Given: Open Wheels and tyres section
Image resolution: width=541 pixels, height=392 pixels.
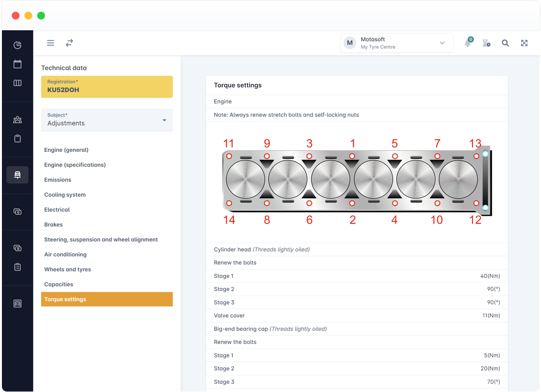Looking at the screenshot, I should 67,269.
